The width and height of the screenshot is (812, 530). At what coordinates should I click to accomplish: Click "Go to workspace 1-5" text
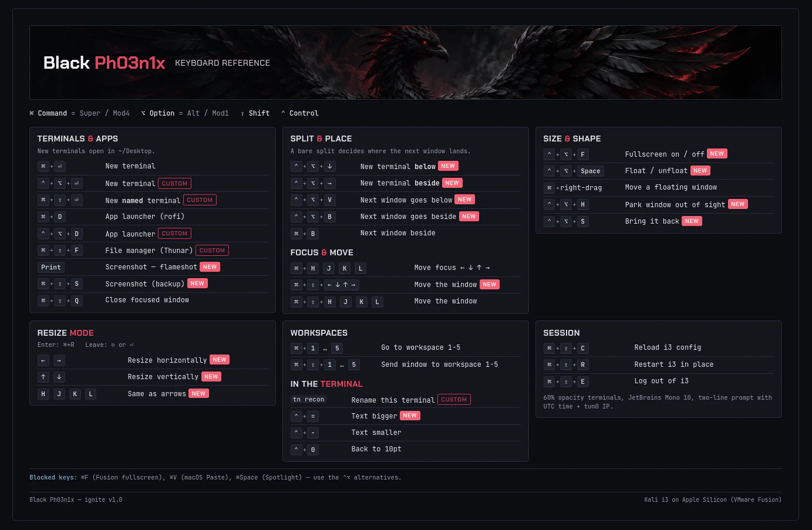pos(421,347)
